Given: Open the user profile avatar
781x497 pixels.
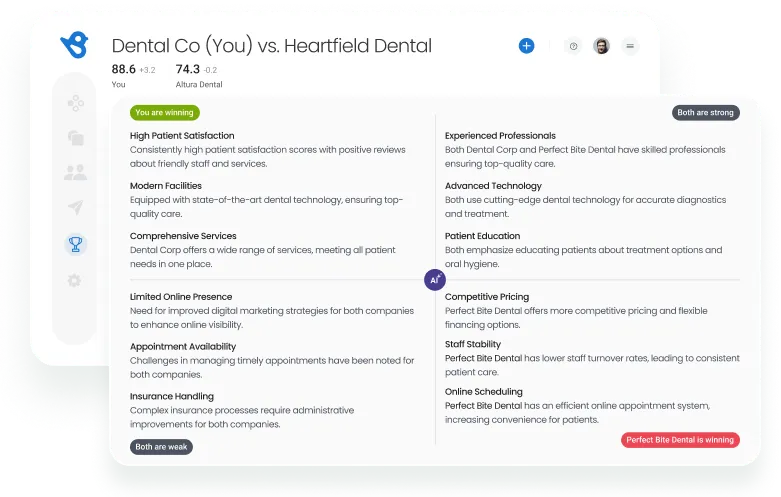Looking at the screenshot, I should [602, 46].
